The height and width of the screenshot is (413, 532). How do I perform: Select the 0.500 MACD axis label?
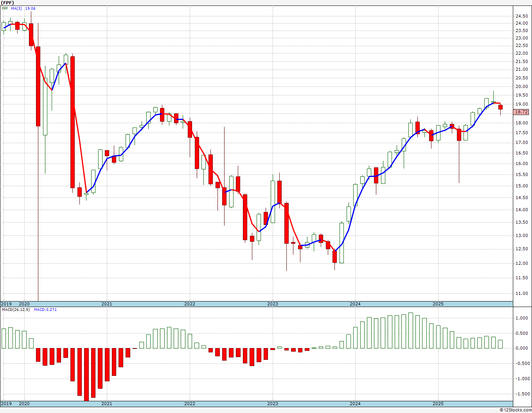point(521,334)
